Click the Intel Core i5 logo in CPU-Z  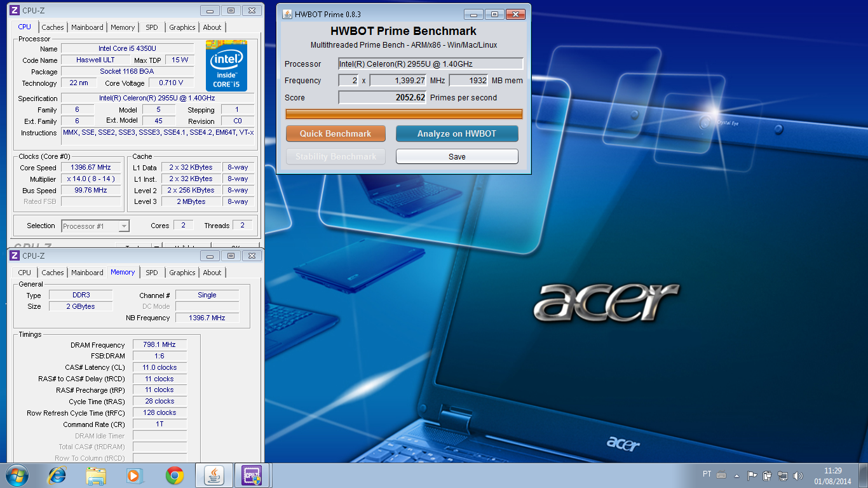coord(226,66)
